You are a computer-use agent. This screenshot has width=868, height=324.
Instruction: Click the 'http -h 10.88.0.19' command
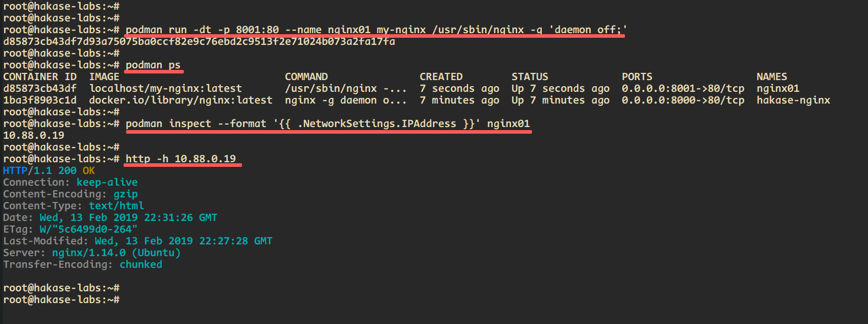pos(181,159)
